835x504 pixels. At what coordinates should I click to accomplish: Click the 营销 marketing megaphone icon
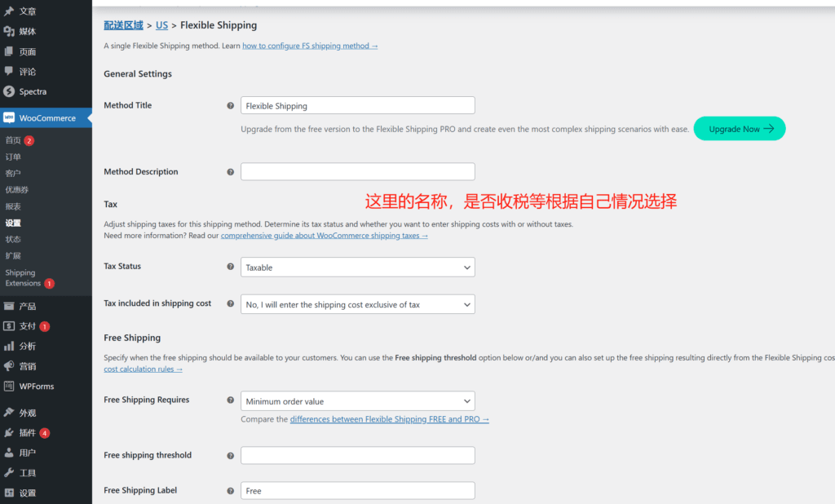point(8,366)
